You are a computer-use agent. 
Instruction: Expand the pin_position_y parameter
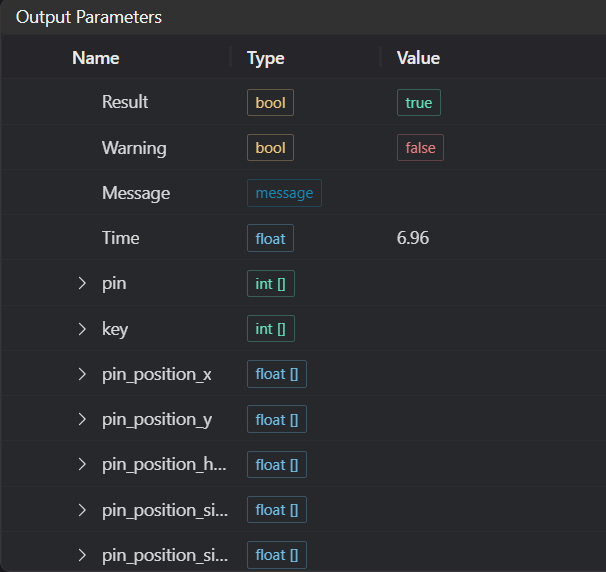82,420
